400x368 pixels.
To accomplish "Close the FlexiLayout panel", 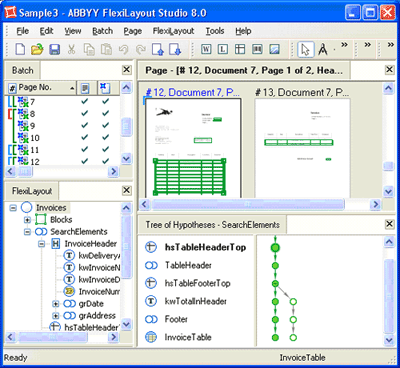I will coord(126,190).
